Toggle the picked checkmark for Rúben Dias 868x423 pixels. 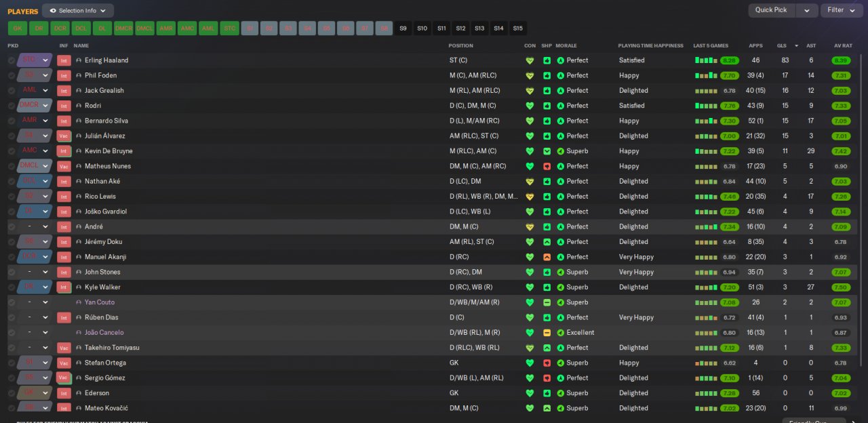pyautogui.click(x=12, y=317)
